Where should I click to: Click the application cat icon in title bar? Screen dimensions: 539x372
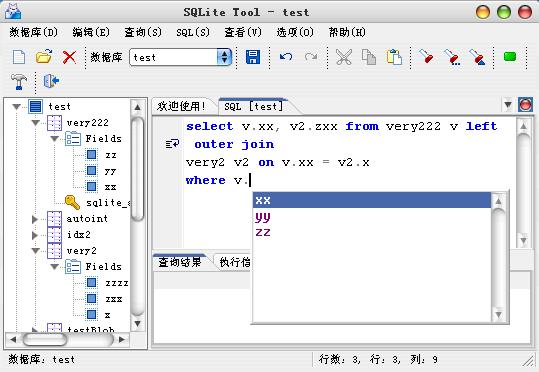(x=13, y=11)
